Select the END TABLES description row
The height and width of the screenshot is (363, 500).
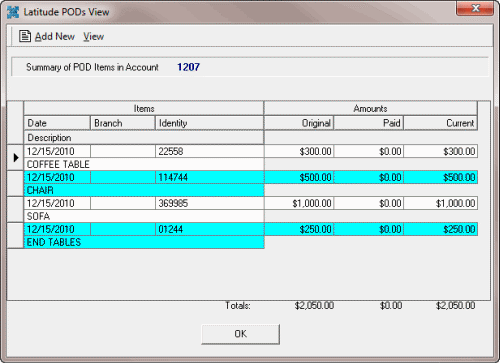coord(144,242)
